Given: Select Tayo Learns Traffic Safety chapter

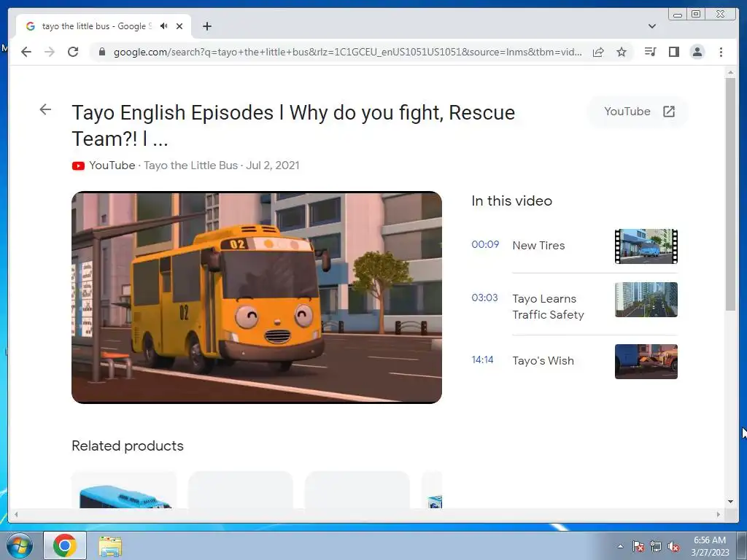Looking at the screenshot, I should [548, 307].
